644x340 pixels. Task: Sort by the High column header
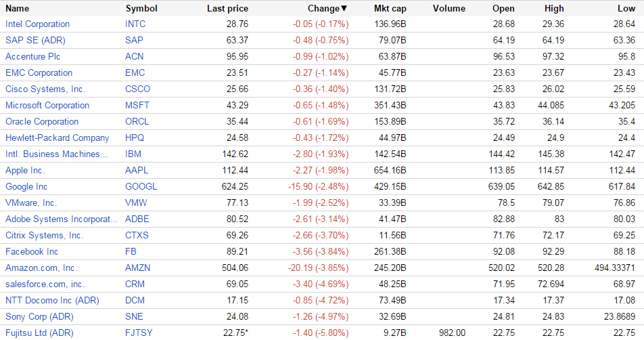point(554,9)
